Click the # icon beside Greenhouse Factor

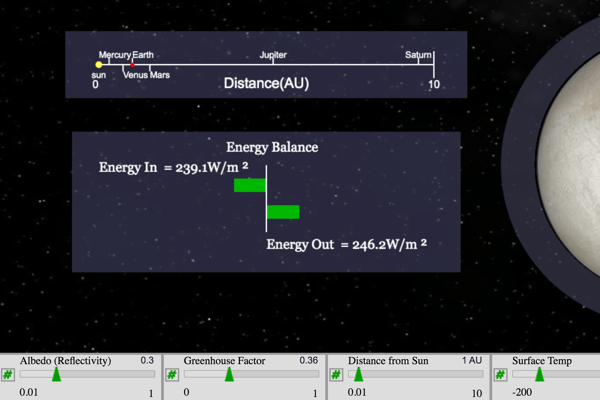[172, 375]
